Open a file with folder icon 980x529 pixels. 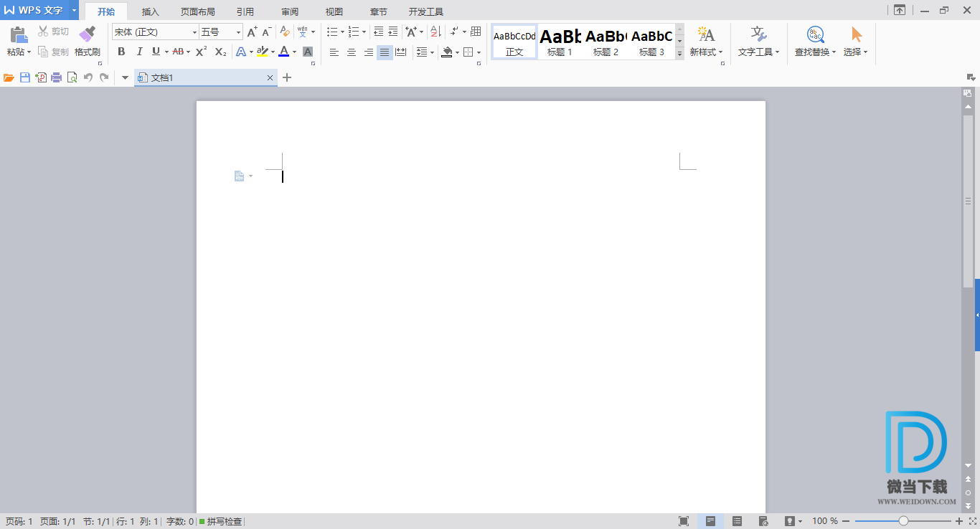coord(9,77)
